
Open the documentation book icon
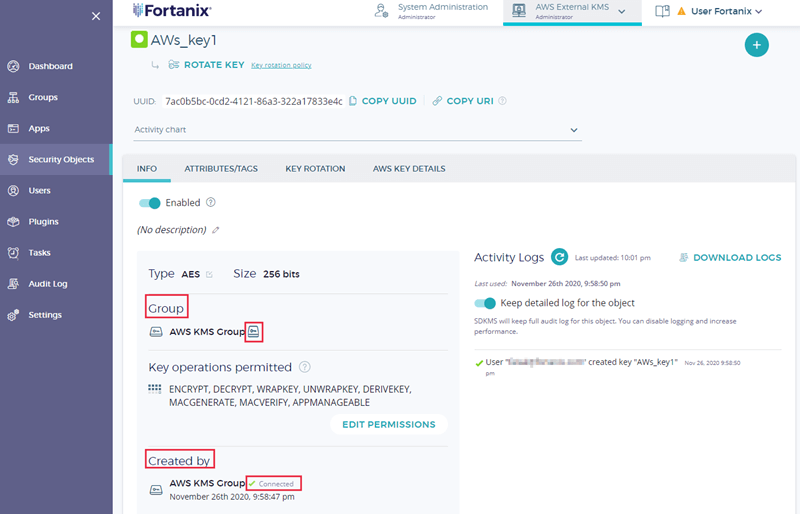pos(662,11)
